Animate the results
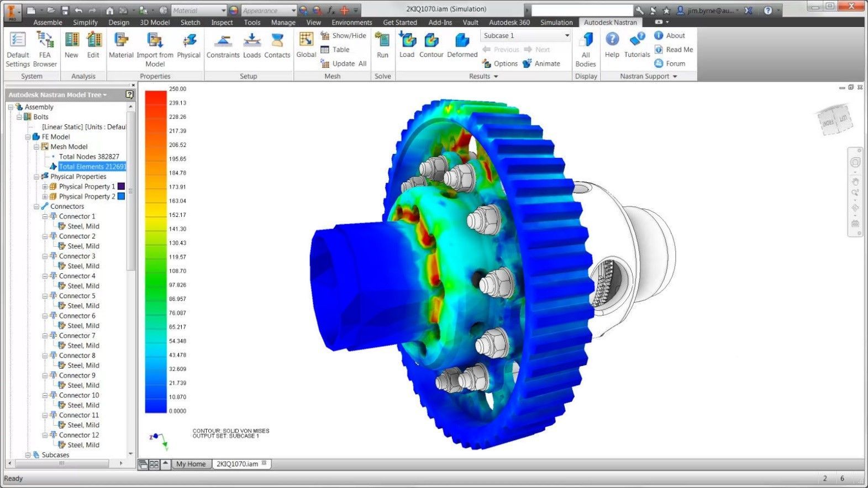 point(541,63)
